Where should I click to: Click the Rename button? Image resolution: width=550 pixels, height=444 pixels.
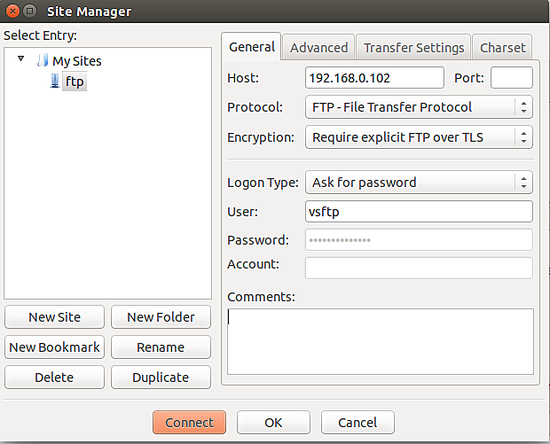coord(161,347)
